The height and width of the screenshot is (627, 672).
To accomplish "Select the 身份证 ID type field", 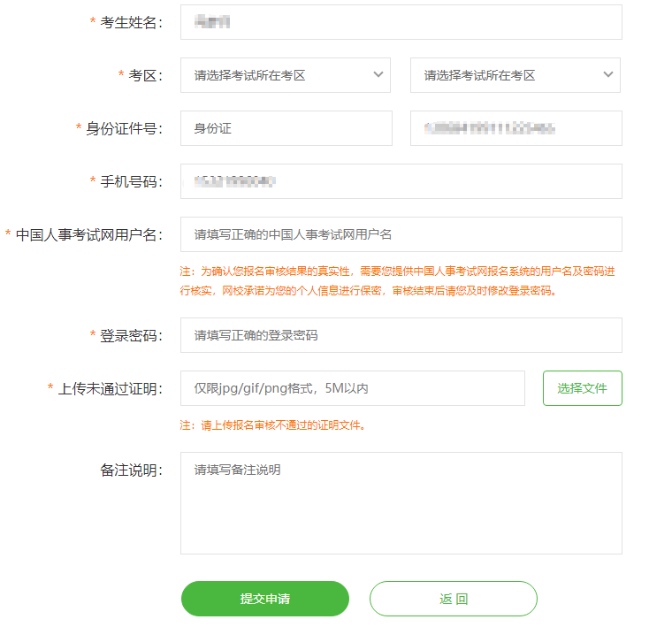I will 286,128.
